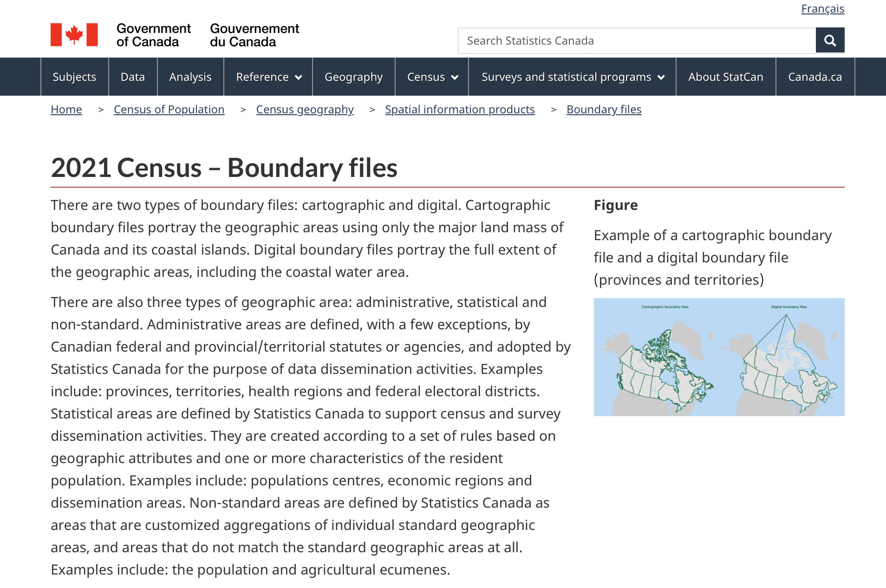Expand the Census dropdown menu

coord(432,77)
